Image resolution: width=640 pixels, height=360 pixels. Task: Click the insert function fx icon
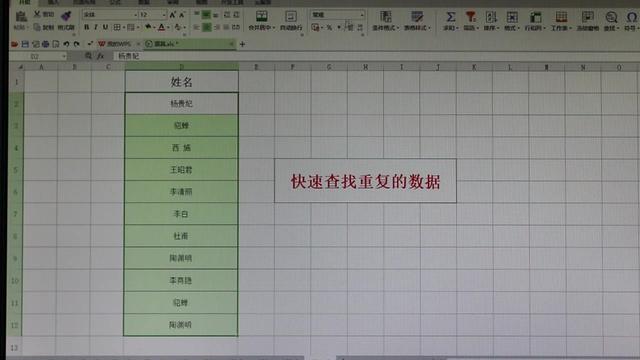click(100, 56)
